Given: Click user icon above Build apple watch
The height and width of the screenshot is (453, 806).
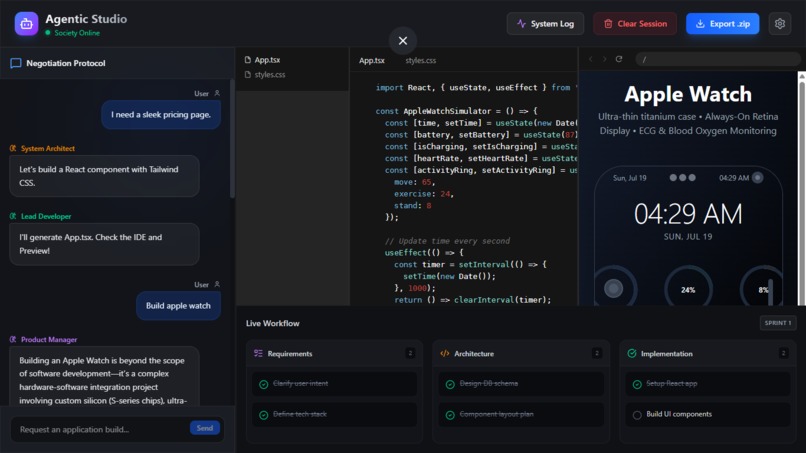Looking at the screenshot, I should coord(217,284).
